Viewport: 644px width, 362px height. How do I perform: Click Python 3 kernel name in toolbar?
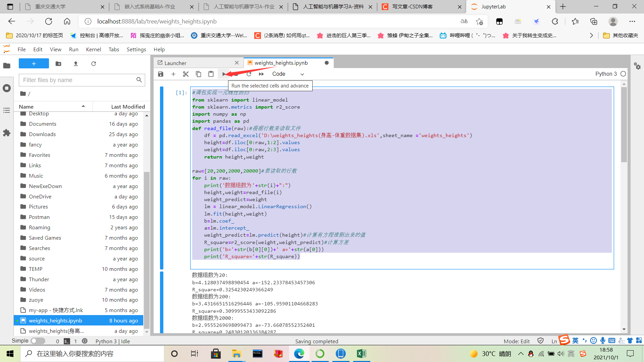pos(606,74)
